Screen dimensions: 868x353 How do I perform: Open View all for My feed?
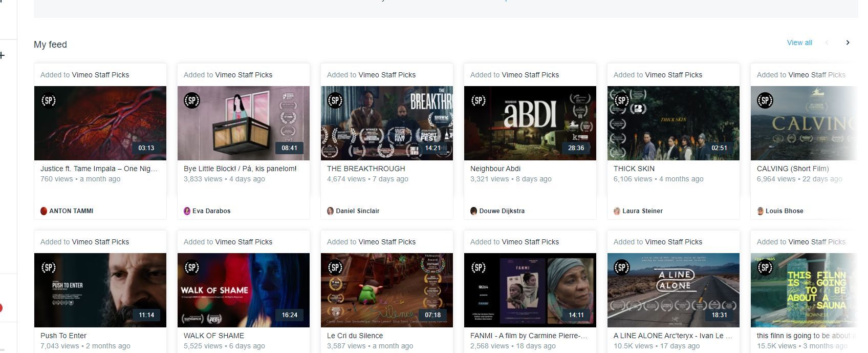(799, 43)
